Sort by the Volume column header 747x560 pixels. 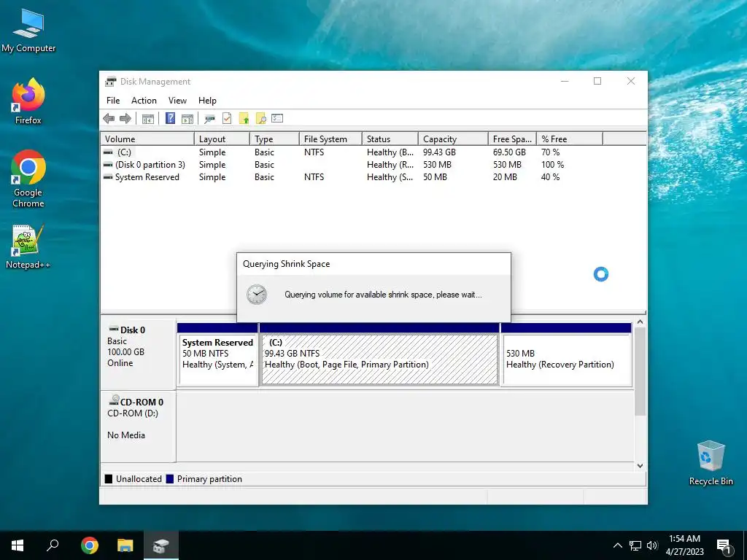click(147, 139)
